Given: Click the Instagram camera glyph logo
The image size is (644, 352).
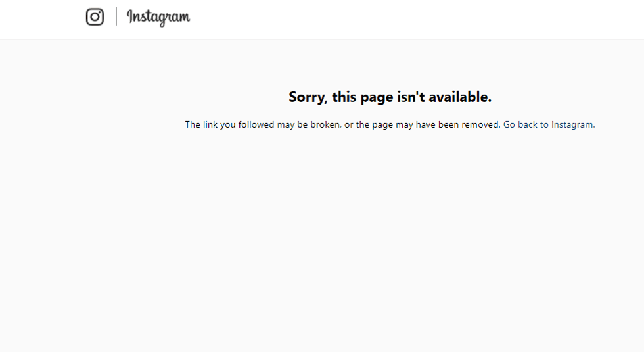Looking at the screenshot, I should [x=95, y=17].
